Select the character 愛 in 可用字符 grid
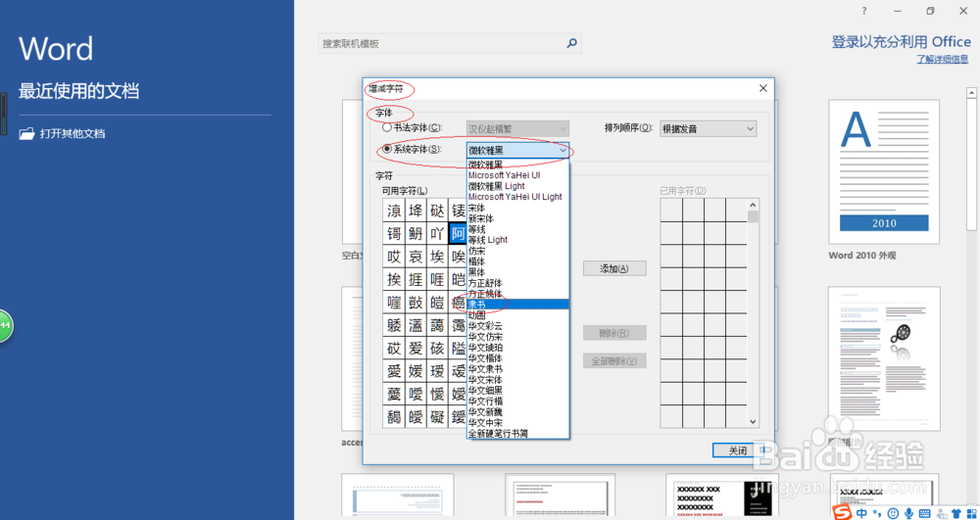The image size is (980, 520). tap(394, 372)
